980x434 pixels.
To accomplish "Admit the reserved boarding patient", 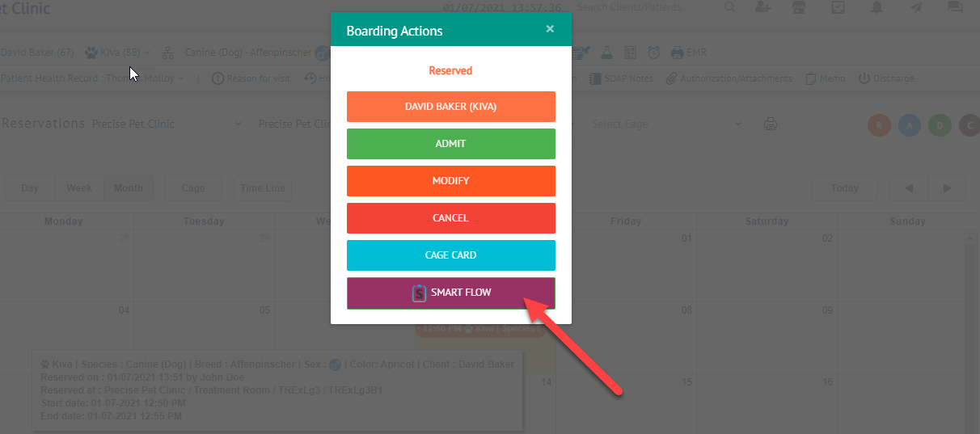I will pos(451,144).
